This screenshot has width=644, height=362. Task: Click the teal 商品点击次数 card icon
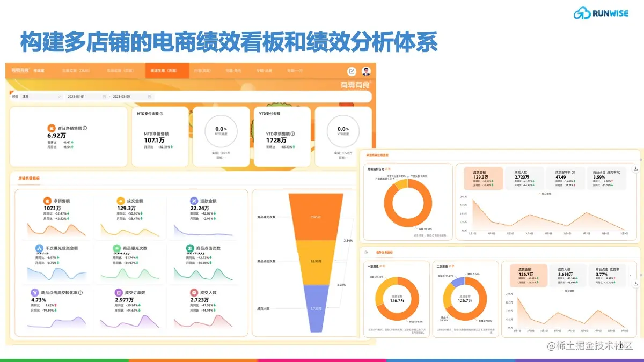(x=190, y=248)
